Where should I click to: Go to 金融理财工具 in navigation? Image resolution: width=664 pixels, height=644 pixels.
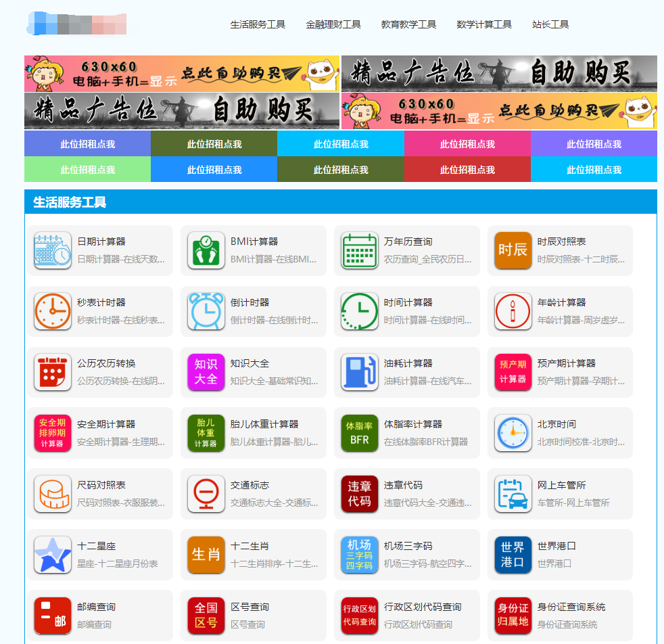point(333,24)
